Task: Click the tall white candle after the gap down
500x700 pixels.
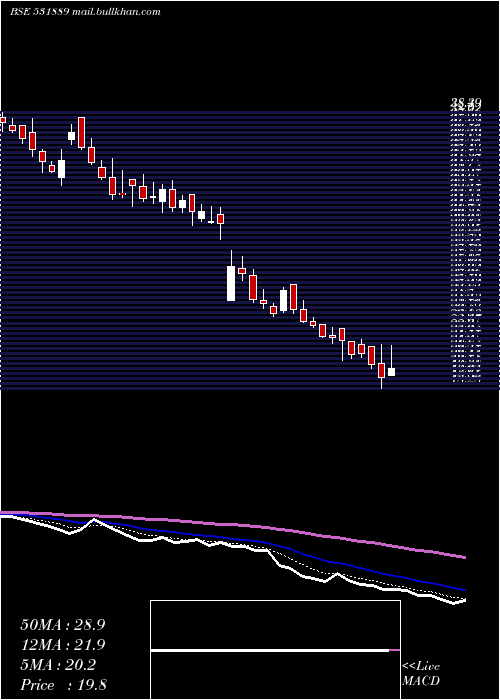Action: [231, 283]
